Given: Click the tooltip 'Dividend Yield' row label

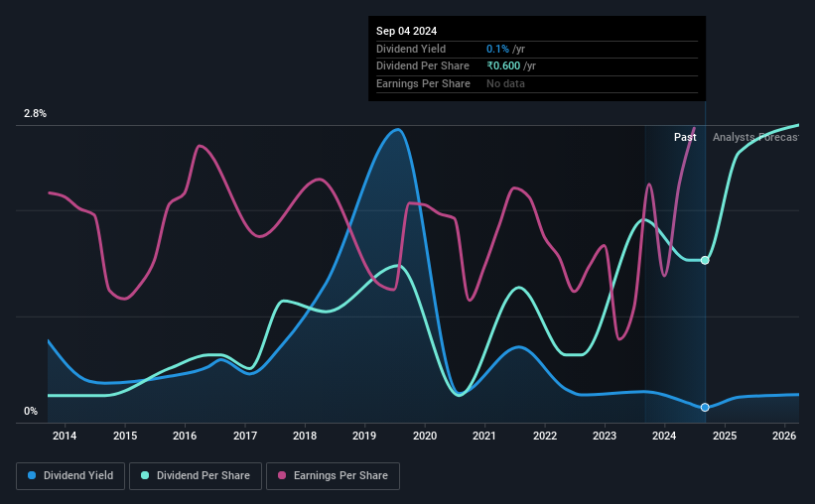Looking at the screenshot, I should tap(411, 49).
